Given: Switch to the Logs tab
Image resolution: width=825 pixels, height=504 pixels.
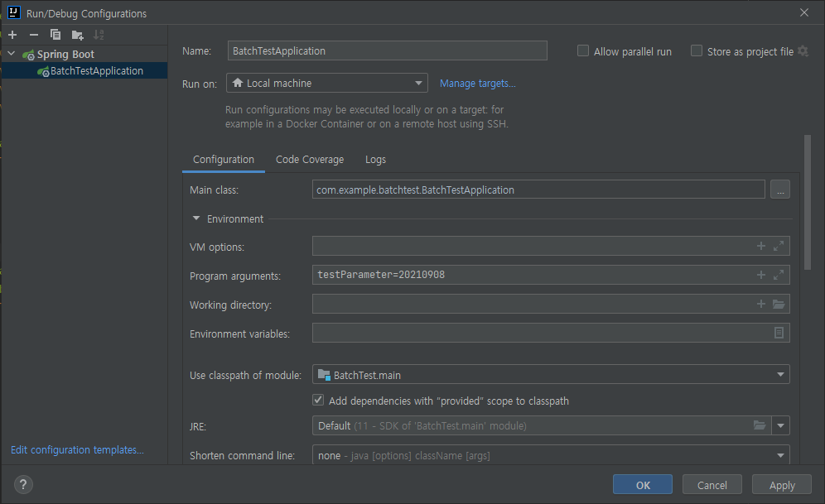Looking at the screenshot, I should click(x=375, y=159).
